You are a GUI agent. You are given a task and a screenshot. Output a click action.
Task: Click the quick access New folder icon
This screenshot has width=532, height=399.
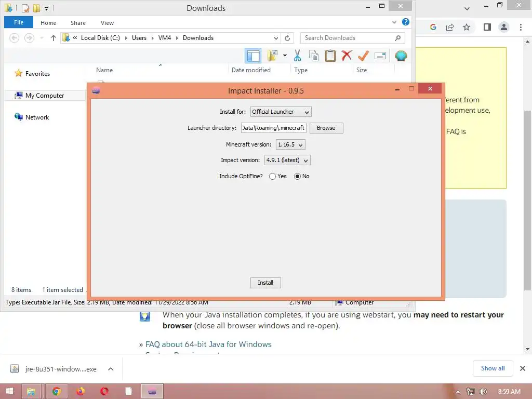(x=36, y=8)
